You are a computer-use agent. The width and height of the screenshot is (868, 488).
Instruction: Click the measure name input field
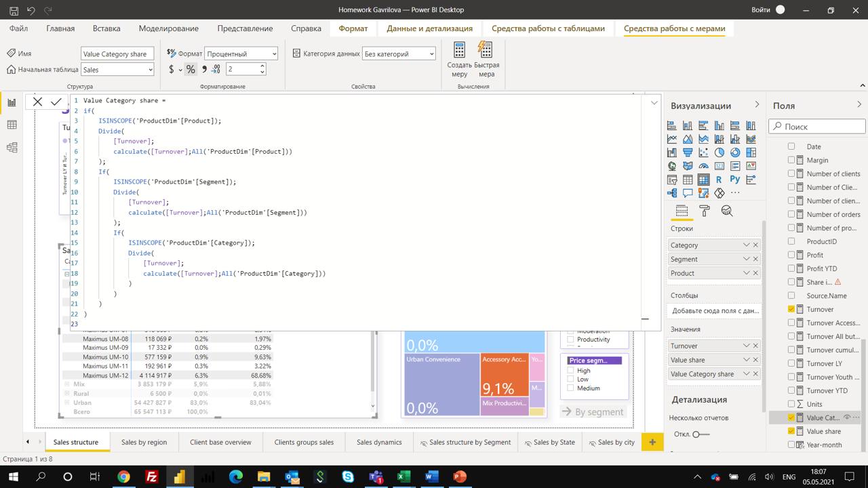(117, 54)
